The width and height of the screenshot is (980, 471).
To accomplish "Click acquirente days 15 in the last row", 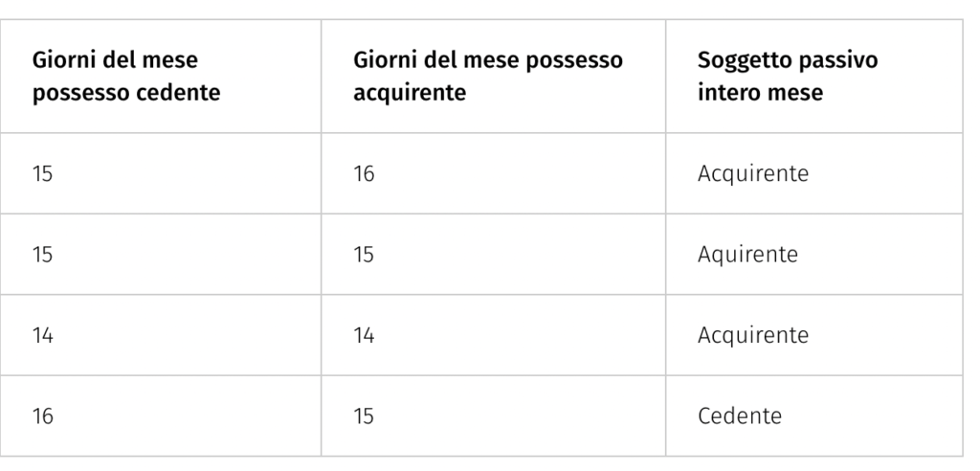I will coord(365,416).
